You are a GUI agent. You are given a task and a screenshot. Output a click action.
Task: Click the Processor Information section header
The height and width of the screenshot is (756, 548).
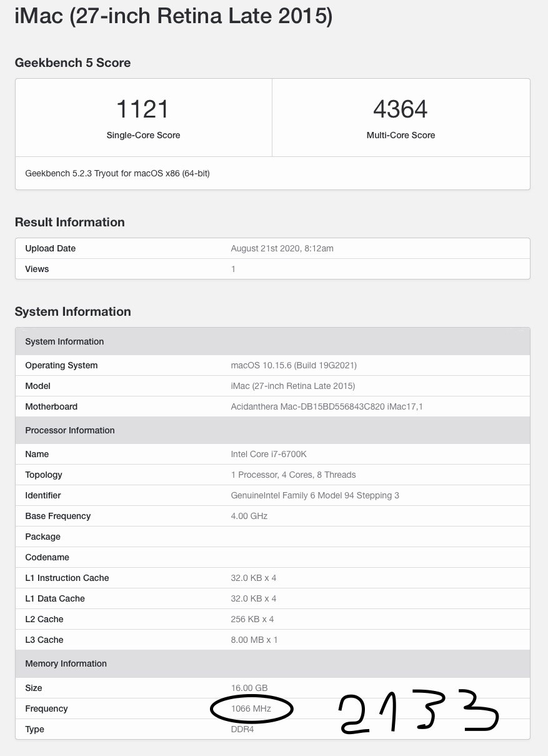[272, 430]
